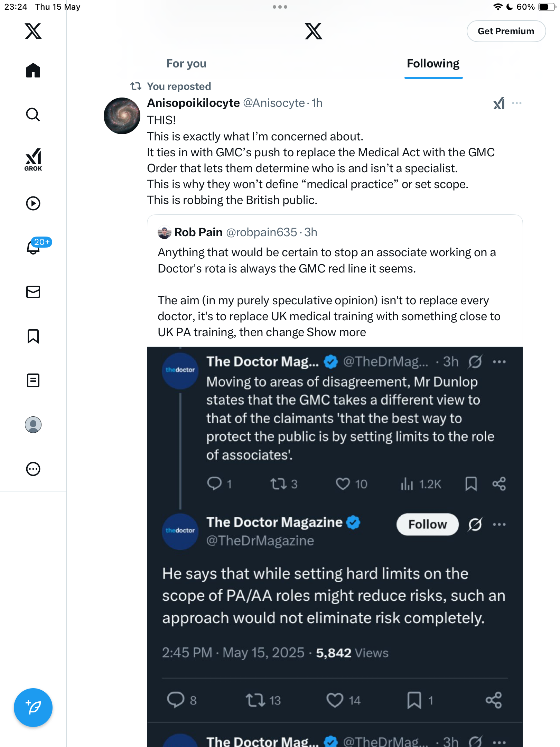Expand the sidebar More circle menu
The width and height of the screenshot is (560, 747).
33,469
